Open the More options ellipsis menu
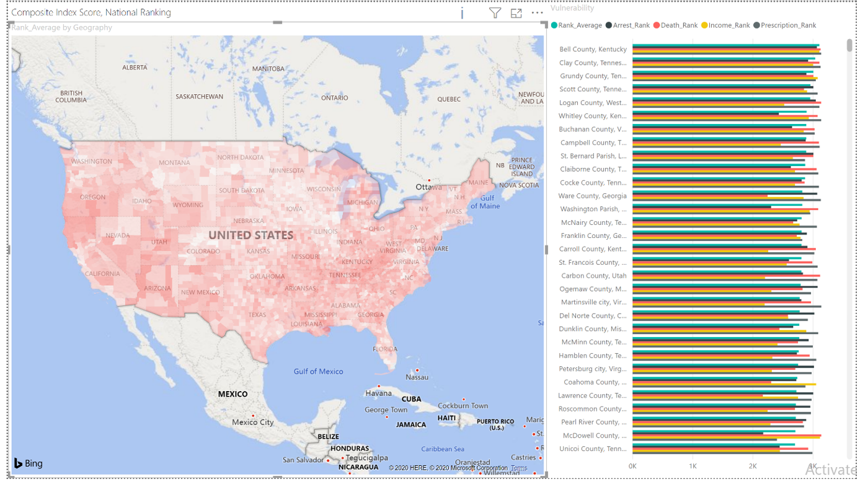This screenshot has width=868, height=492. coord(537,13)
